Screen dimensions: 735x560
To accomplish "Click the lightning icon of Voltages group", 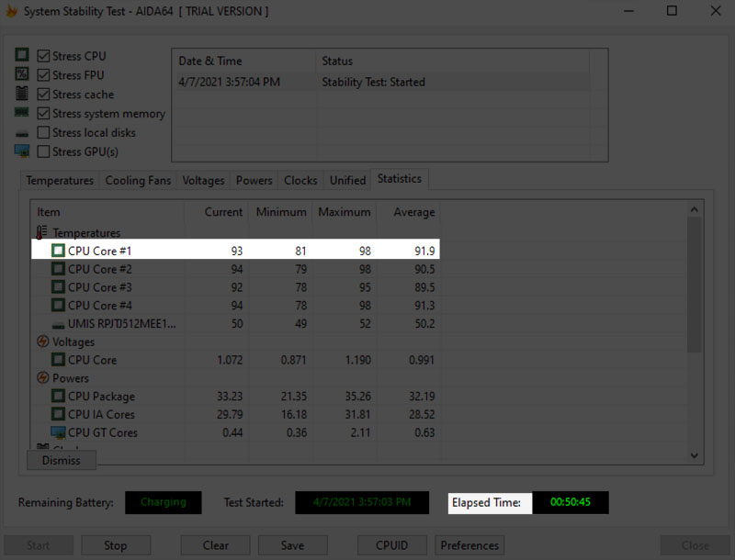I will 42,342.
